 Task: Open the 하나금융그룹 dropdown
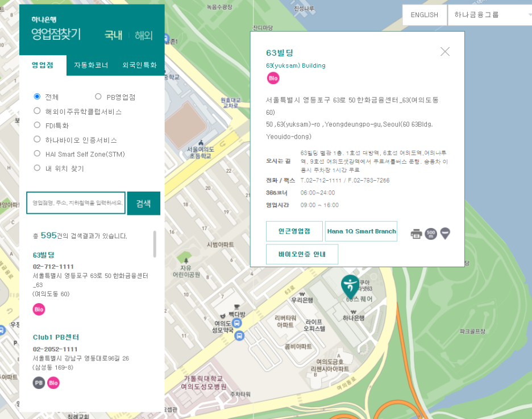click(x=489, y=15)
